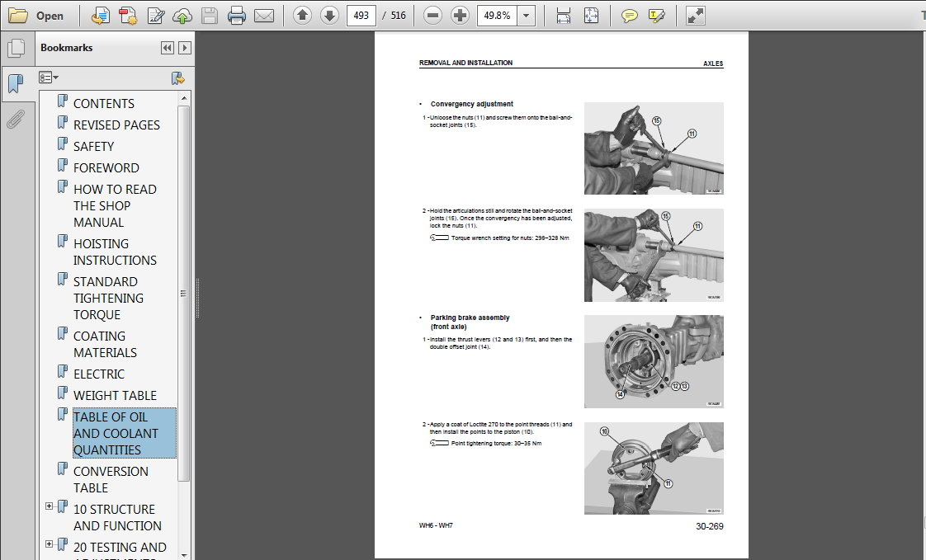Click the Combine Files icon
This screenshot has height=560, width=926.
128,16
